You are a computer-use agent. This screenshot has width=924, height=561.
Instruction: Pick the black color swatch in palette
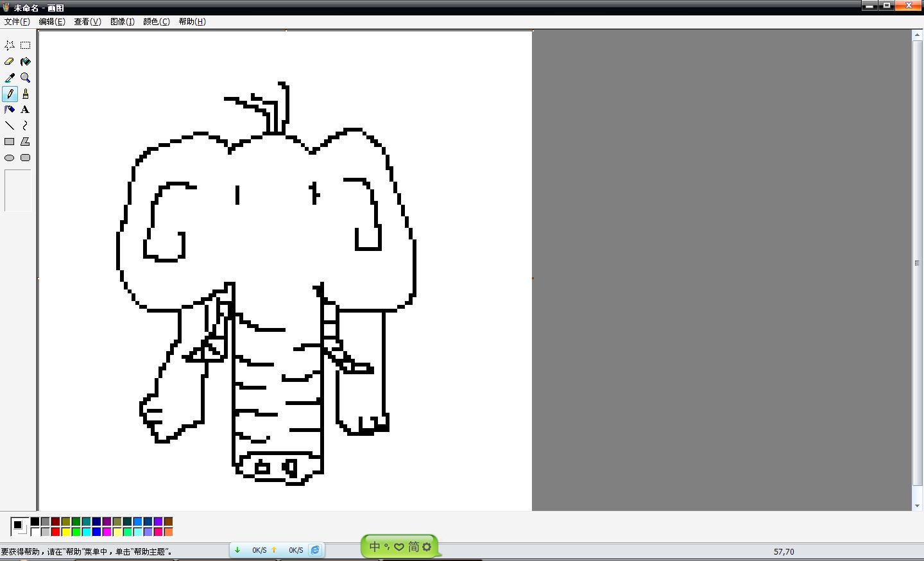coord(35,522)
